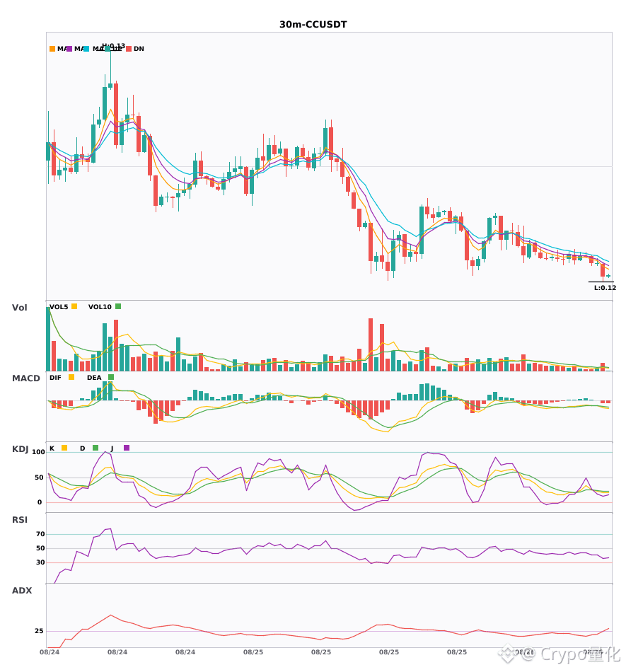Click the H:0.13 high price marker

point(114,46)
